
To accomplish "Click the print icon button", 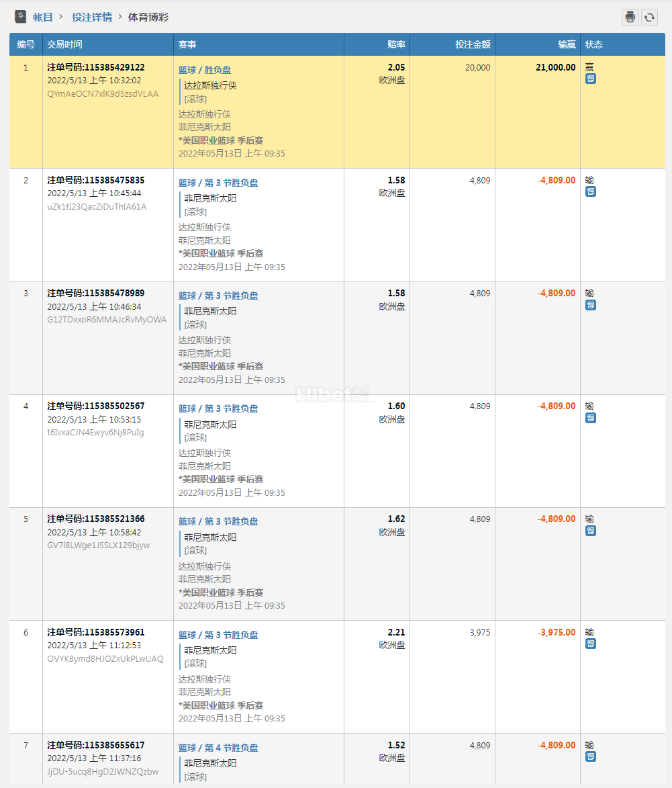I will [630, 17].
